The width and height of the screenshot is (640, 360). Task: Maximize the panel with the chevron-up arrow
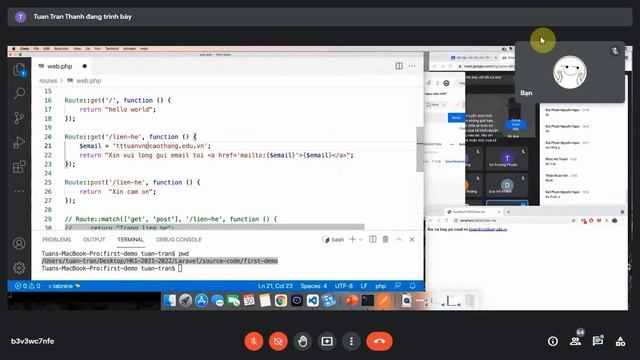[x=399, y=240]
